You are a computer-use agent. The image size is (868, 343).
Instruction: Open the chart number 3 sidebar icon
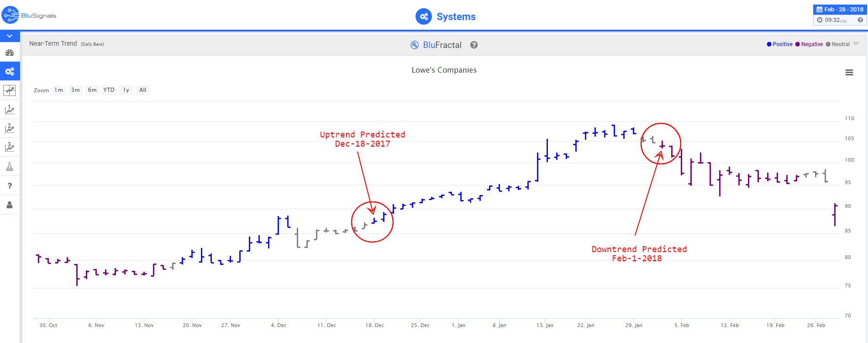coord(10,147)
